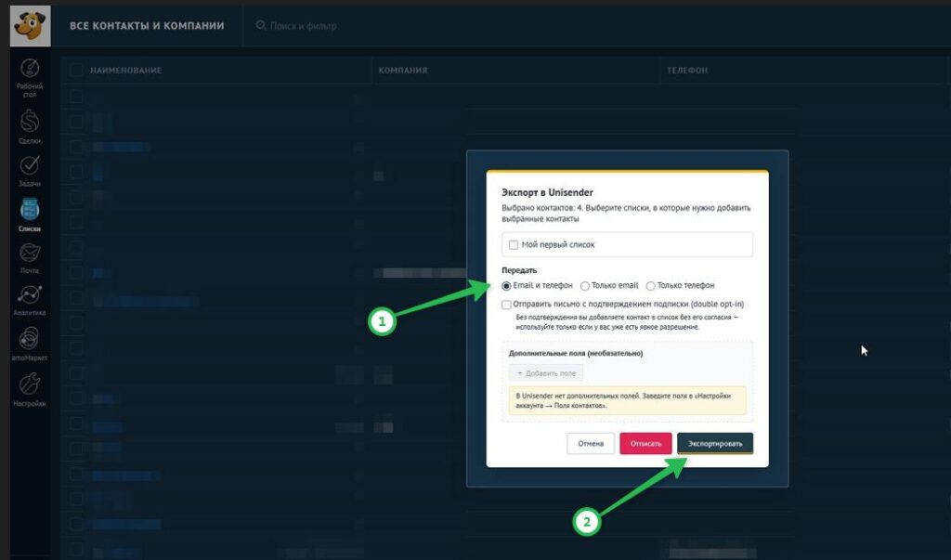Click the Отмена button
The width and height of the screenshot is (951, 560).
tap(591, 444)
